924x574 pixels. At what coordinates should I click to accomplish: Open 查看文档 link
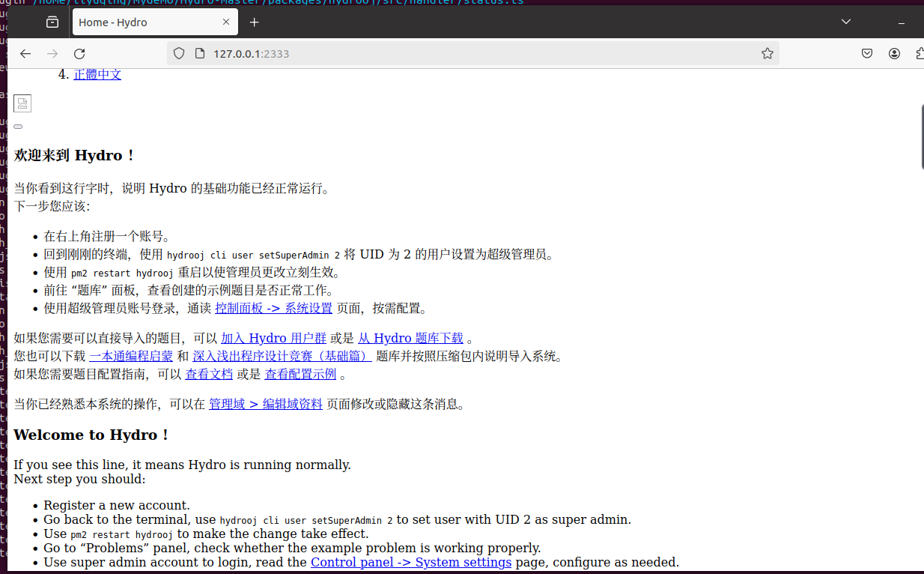(209, 374)
